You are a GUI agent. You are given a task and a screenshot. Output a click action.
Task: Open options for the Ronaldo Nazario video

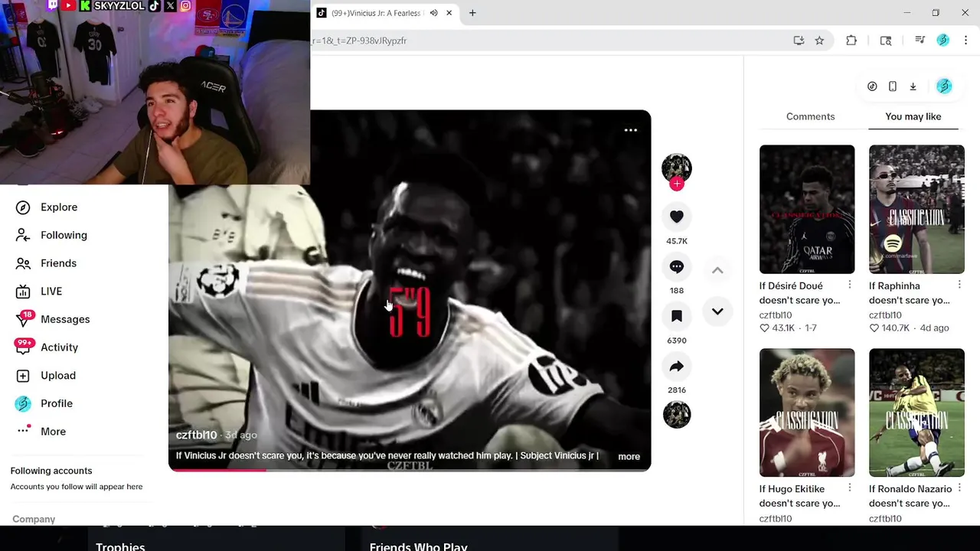click(x=959, y=487)
